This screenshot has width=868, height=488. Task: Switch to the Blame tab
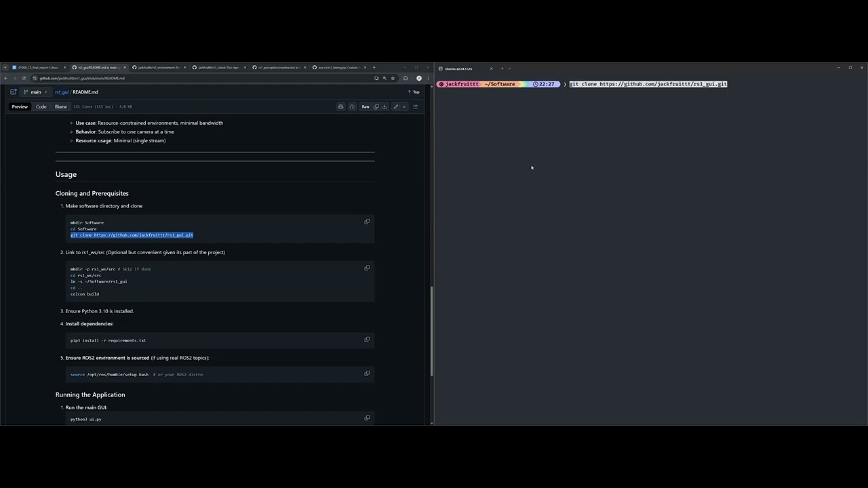tap(61, 106)
